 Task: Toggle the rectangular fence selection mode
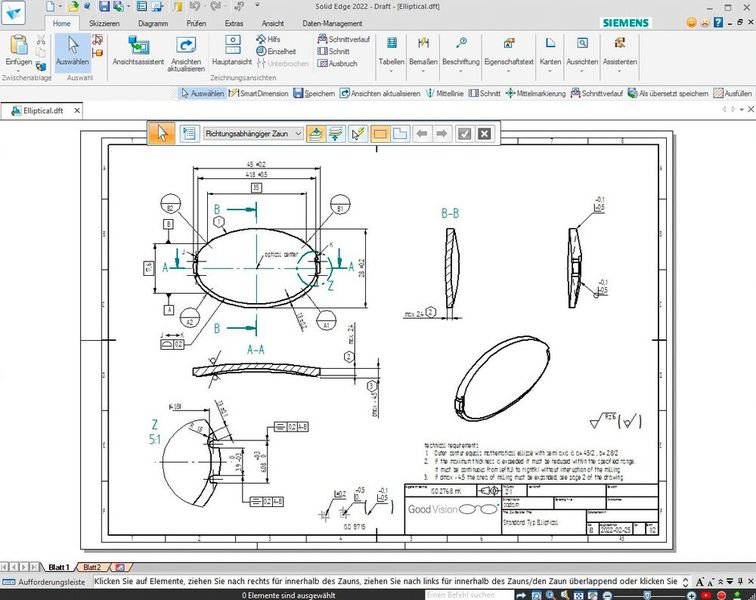pyautogui.click(x=380, y=133)
